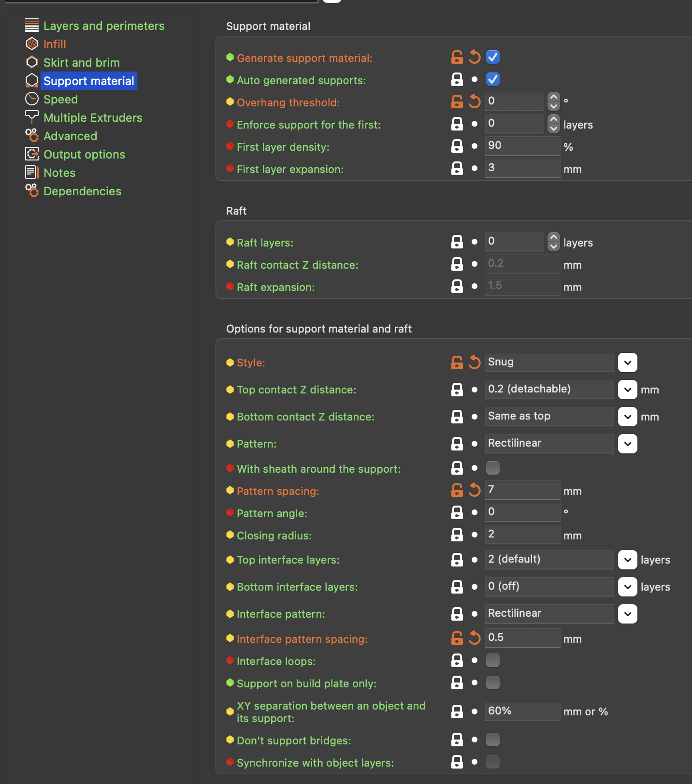692x784 pixels.
Task: Click the lock icon for Closing radius
Action: click(457, 535)
